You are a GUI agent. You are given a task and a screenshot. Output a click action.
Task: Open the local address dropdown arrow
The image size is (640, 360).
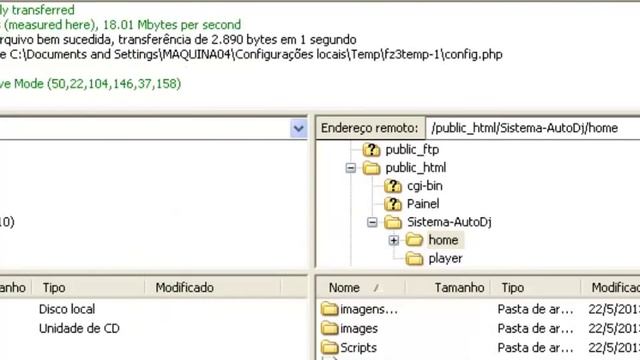pos(298,129)
